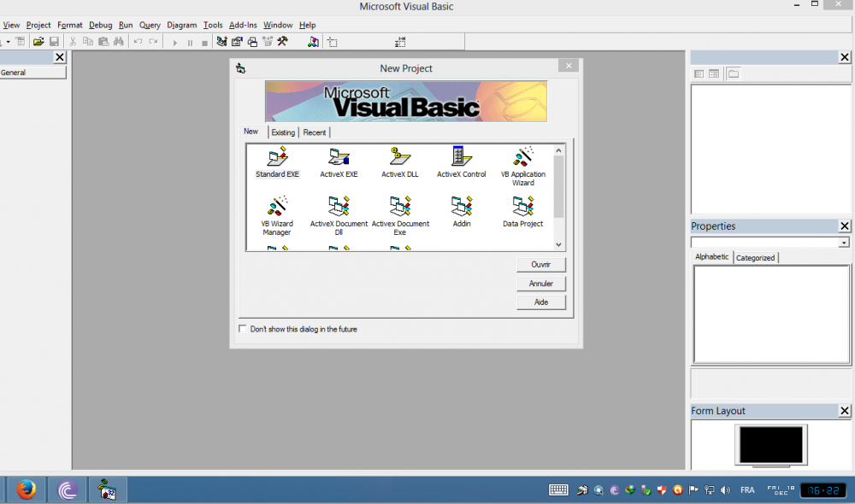Click the Paste clipboard toolbar icon

pyautogui.click(x=103, y=41)
